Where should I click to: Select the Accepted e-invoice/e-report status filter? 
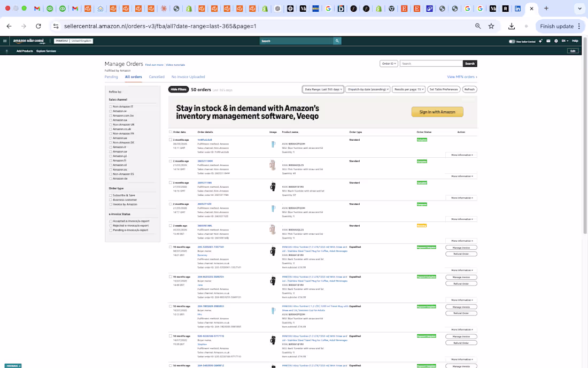(111, 221)
